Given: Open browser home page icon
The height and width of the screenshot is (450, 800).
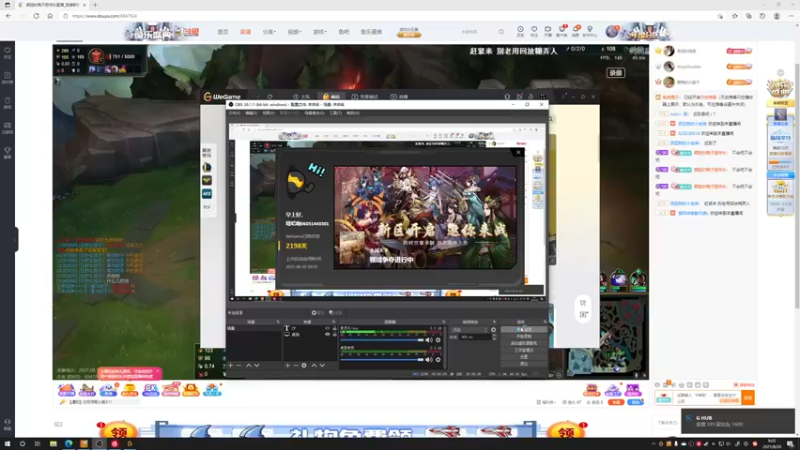Looking at the screenshot, I should coord(50,16).
